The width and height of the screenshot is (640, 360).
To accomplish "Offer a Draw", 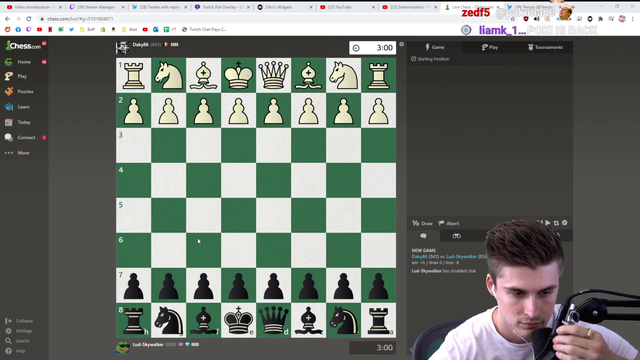I will pos(422,223).
